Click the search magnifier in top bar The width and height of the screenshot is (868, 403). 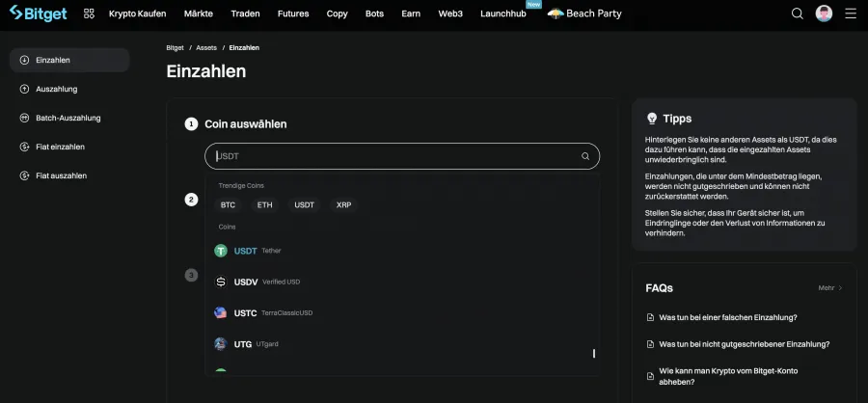[x=797, y=13]
